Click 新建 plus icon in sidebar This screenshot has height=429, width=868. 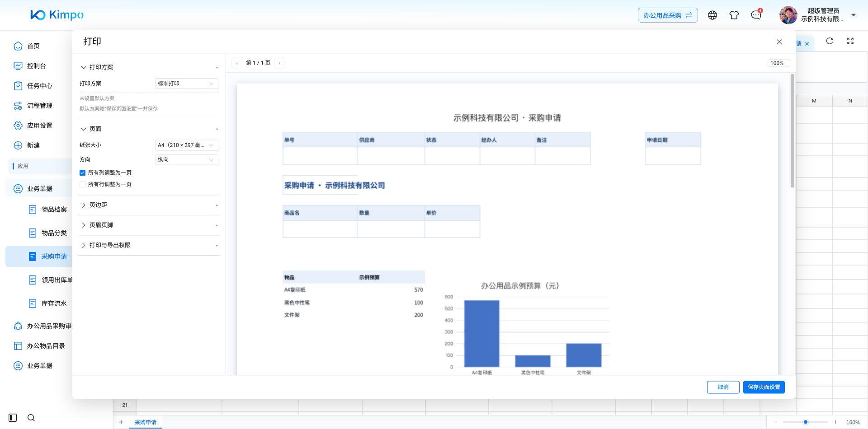pyautogui.click(x=18, y=145)
